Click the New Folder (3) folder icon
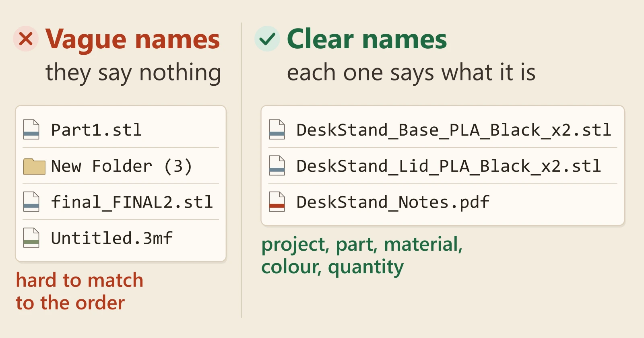 click(x=34, y=166)
